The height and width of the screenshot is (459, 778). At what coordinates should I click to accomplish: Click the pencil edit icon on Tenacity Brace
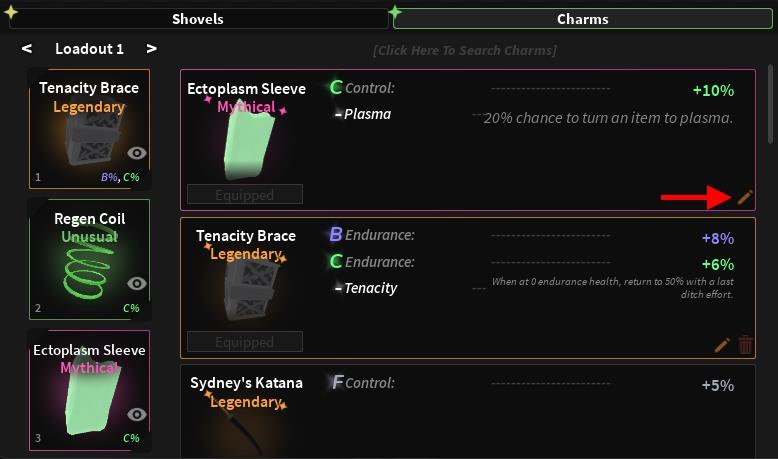point(722,345)
